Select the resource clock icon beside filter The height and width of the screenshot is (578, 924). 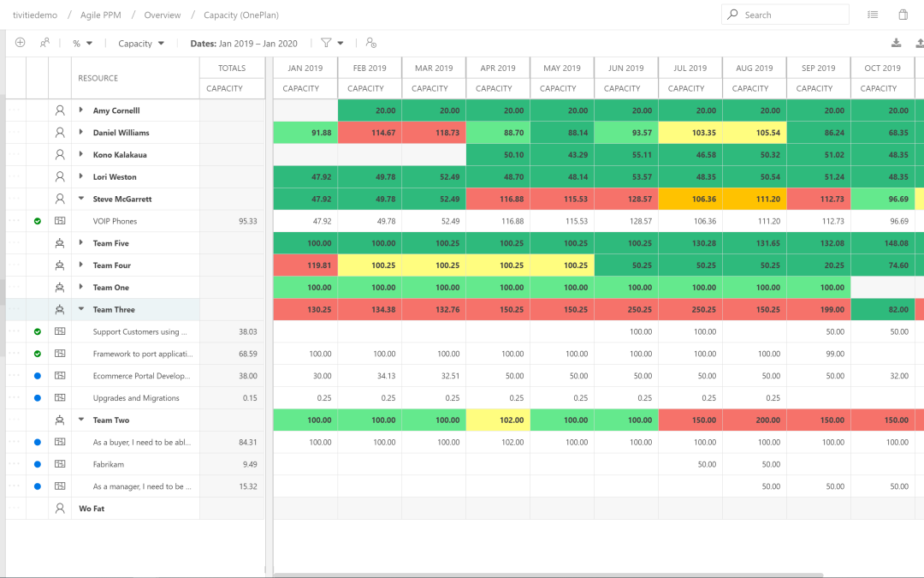(x=370, y=42)
